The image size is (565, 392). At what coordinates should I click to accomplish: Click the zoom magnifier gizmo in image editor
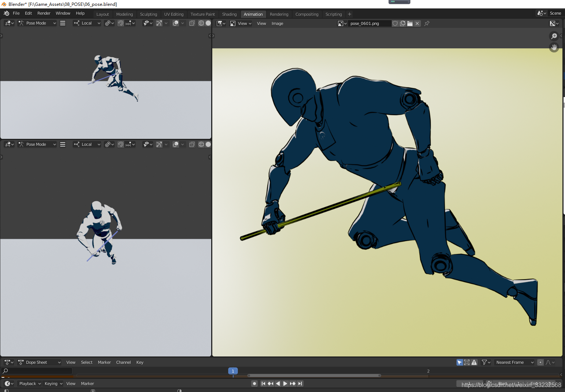(x=554, y=36)
